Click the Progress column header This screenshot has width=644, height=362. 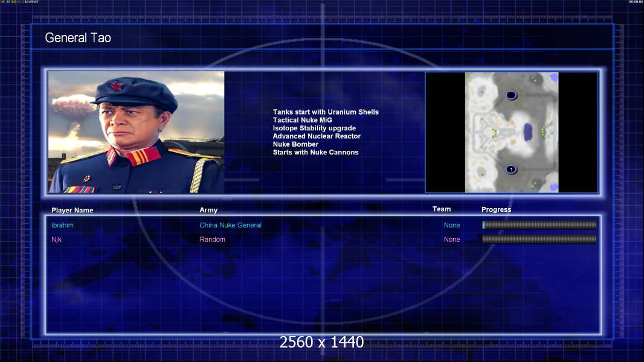click(x=496, y=209)
